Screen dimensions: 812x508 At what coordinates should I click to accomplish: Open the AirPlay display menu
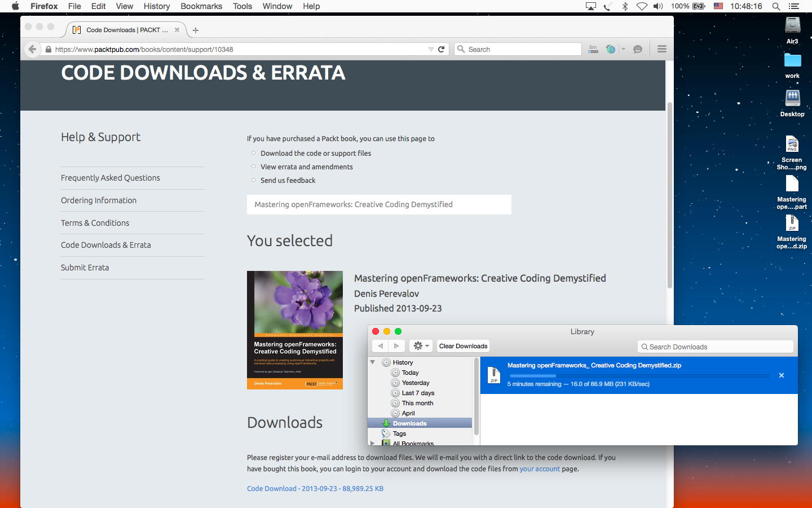click(x=591, y=6)
